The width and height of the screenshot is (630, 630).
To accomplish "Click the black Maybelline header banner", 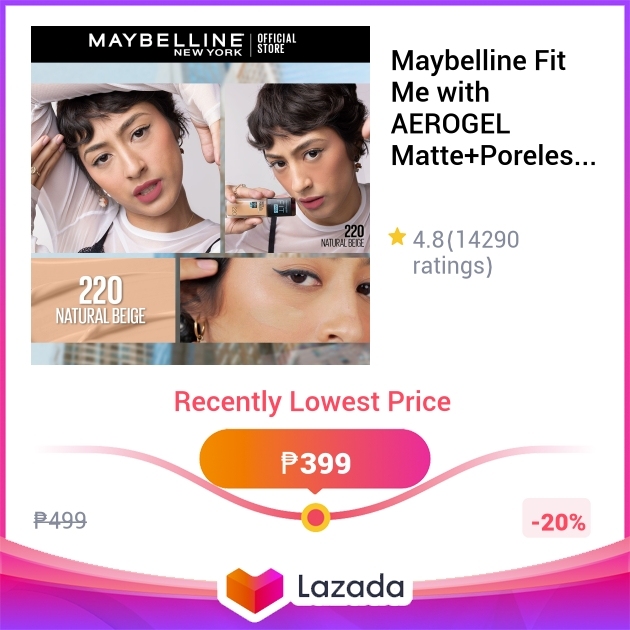I will tap(200, 44).
